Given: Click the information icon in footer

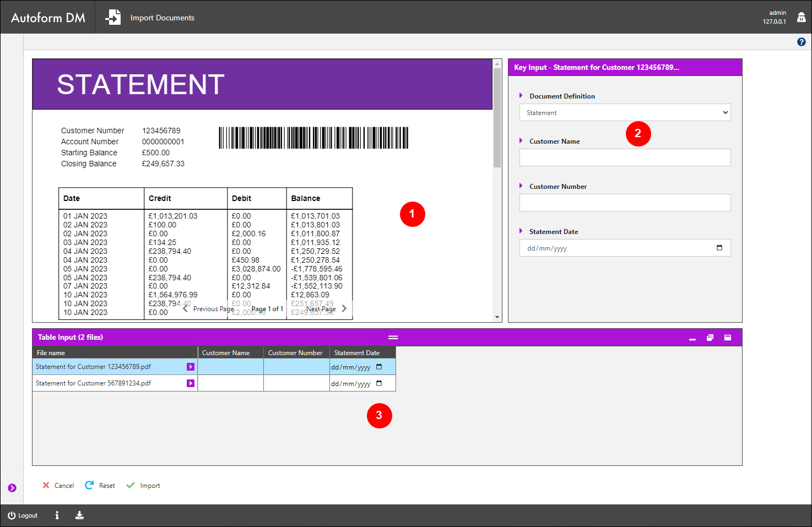Looking at the screenshot, I should click(57, 515).
